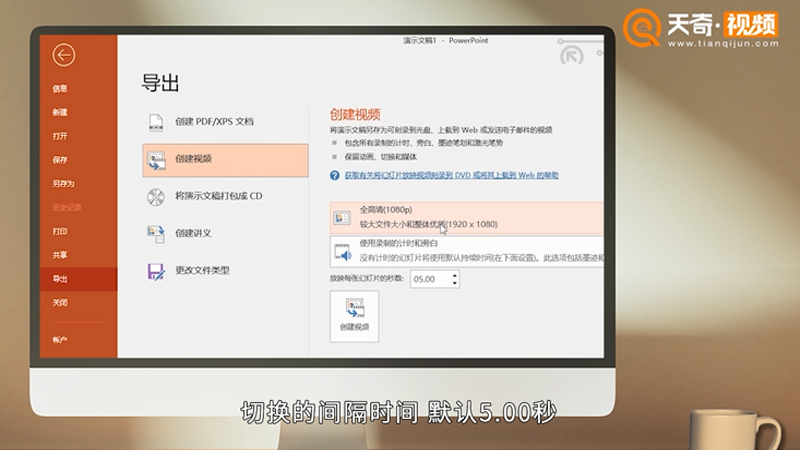800x450 pixels.
Task: Select the highlighted 导出 sidebar item
Action: point(79,279)
